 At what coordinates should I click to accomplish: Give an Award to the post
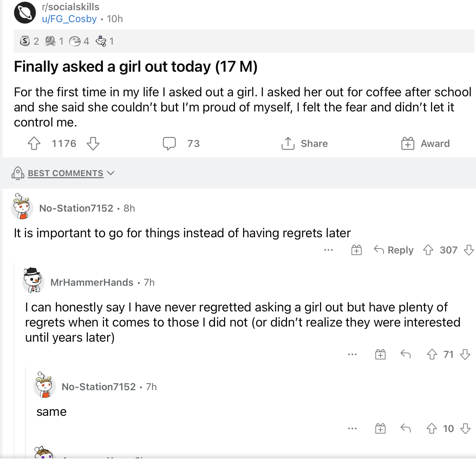coord(425,143)
